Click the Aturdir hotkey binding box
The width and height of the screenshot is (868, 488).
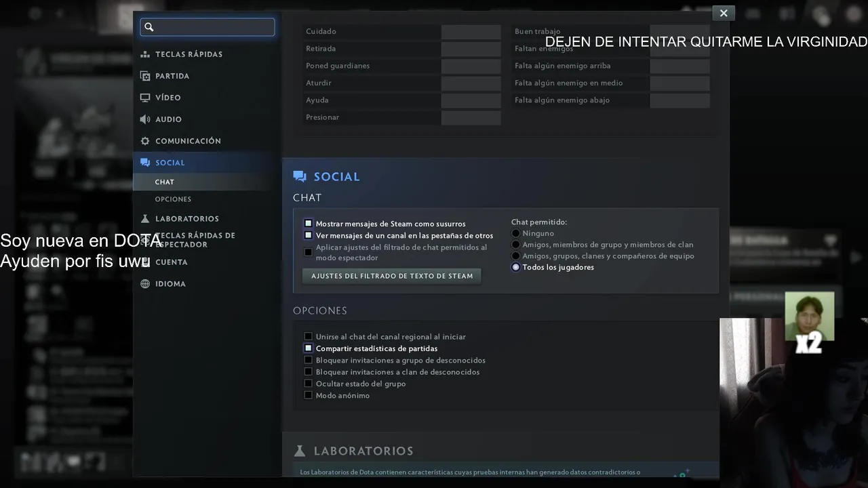471,83
